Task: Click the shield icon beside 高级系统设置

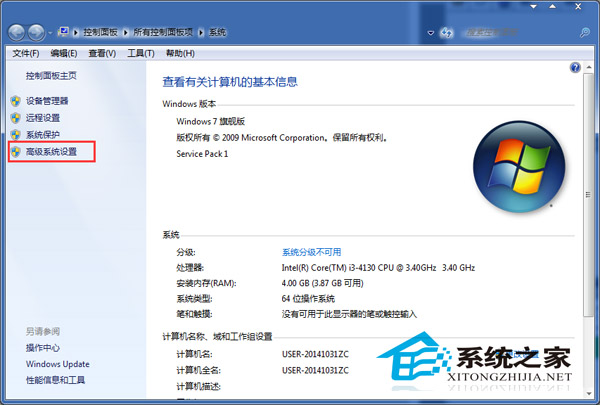Action: 16,152
